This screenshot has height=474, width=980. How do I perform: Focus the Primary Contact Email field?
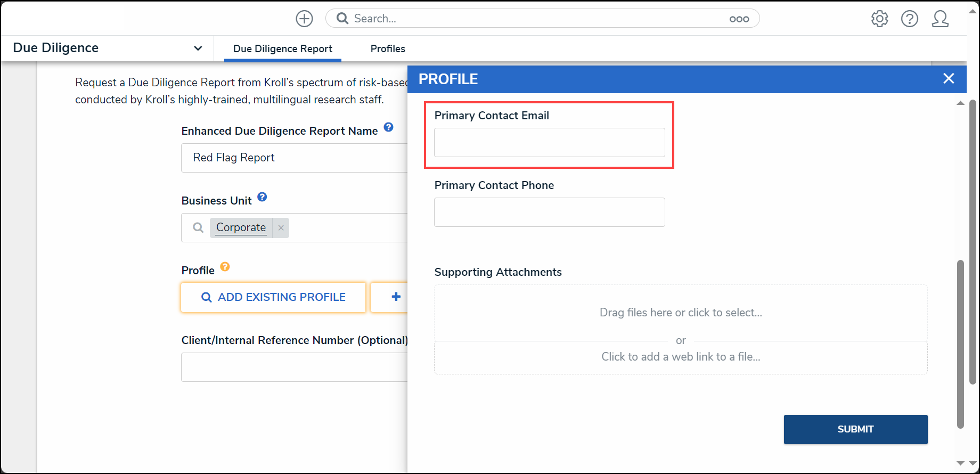[x=549, y=142]
